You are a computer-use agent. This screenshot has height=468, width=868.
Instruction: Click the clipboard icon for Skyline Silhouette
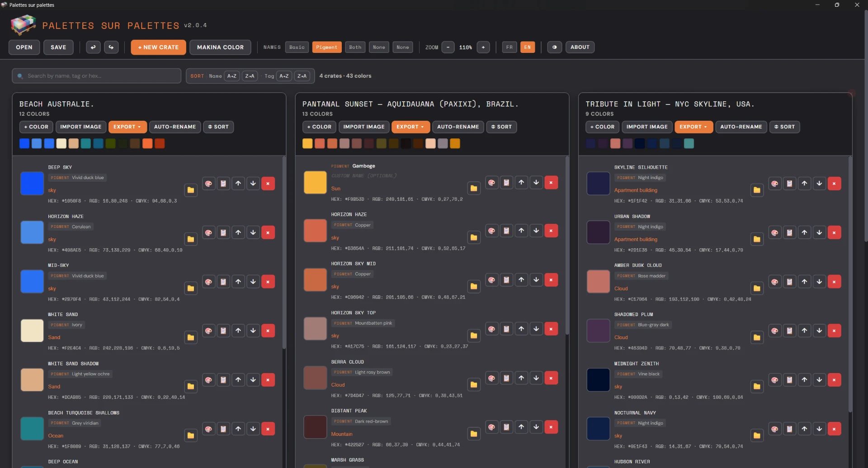pos(790,184)
